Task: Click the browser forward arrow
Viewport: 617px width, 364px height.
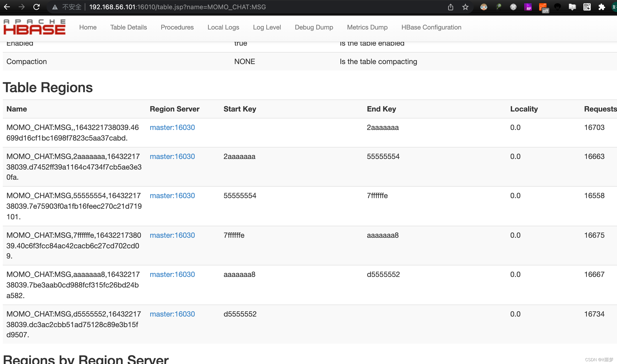Action: pyautogui.click(x=22, y=7)
